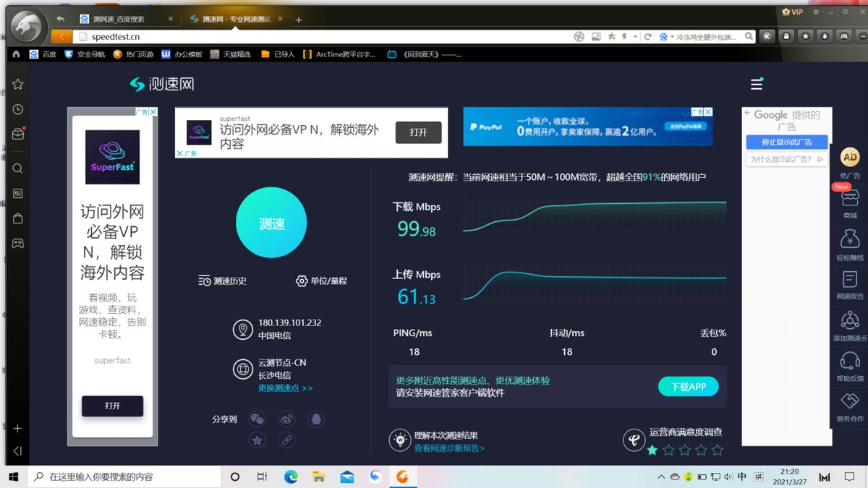Click the speedtest.cn address bar
Image resolution: width=868 pixels, height=488 pixels.
pyautogui.click(x=322, y=36)
